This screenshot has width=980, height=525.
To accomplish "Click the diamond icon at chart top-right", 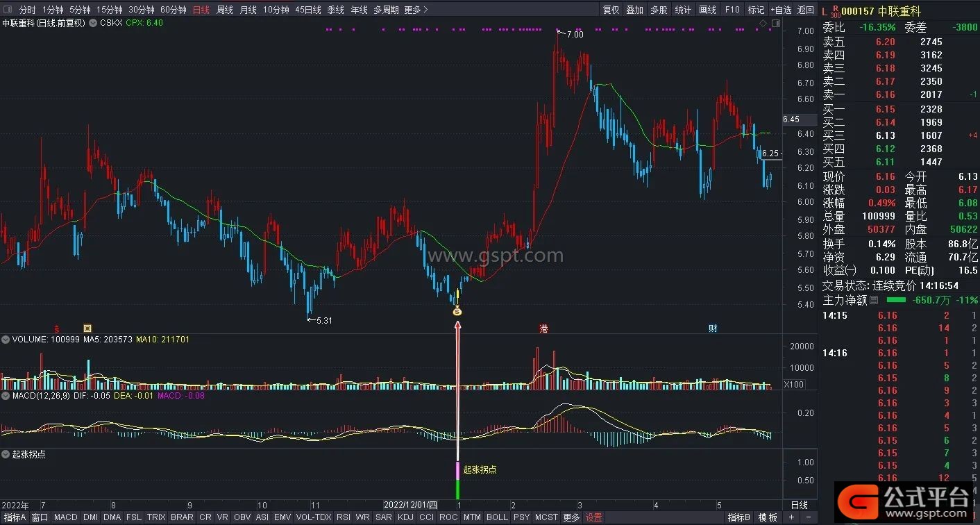I will [763, 24].
